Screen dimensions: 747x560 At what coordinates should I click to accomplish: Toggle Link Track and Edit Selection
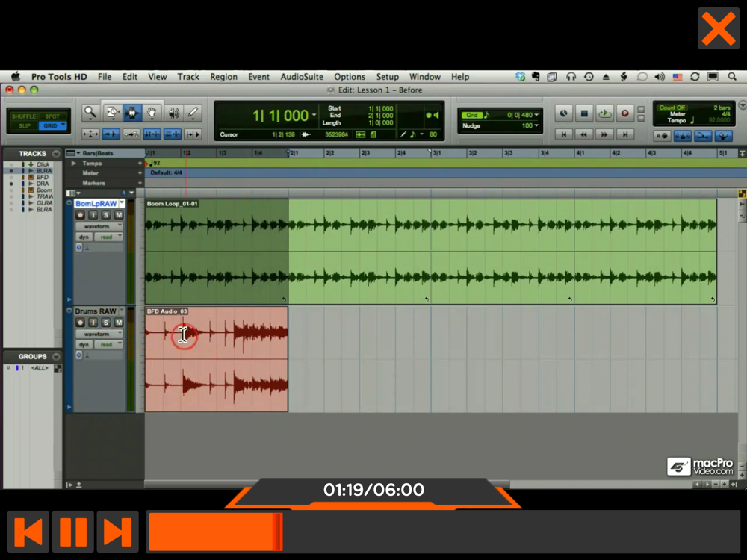(173, 134)
